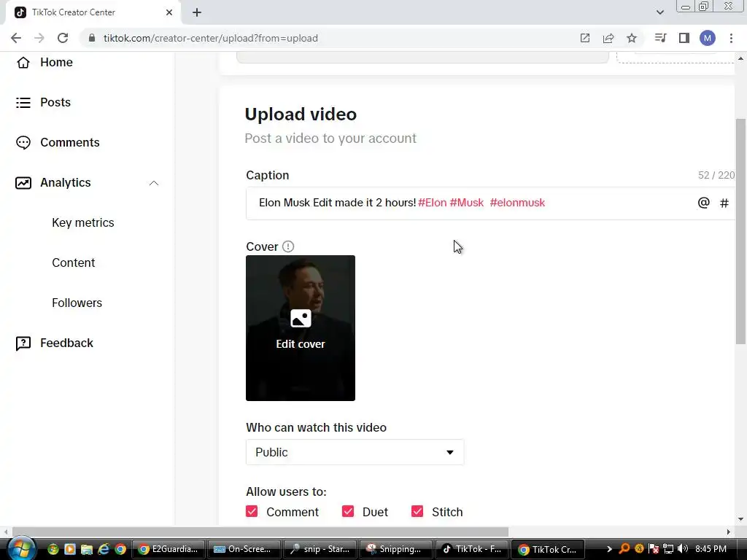This screenshot has height=560, width=747.
Task: Close the TikTok Creator Center tab
Action: 169,12
